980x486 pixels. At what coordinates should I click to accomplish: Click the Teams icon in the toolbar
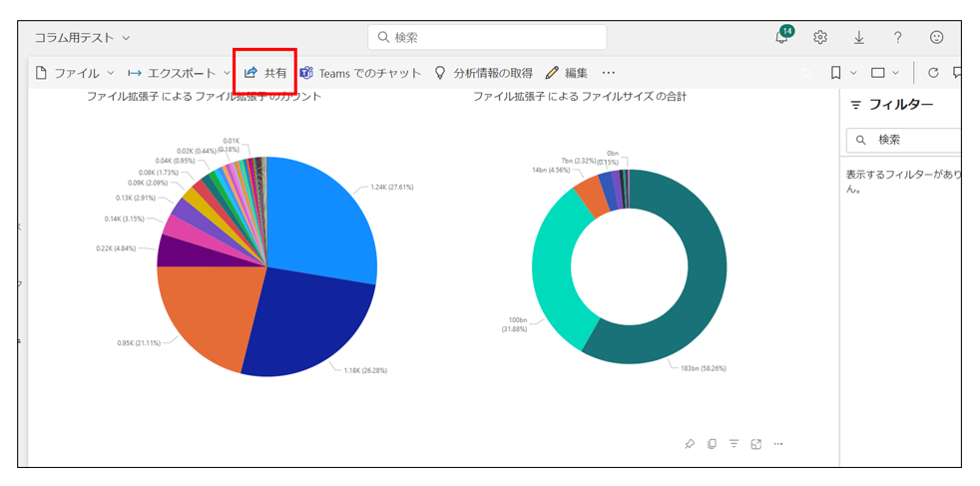tap(306, 73)
